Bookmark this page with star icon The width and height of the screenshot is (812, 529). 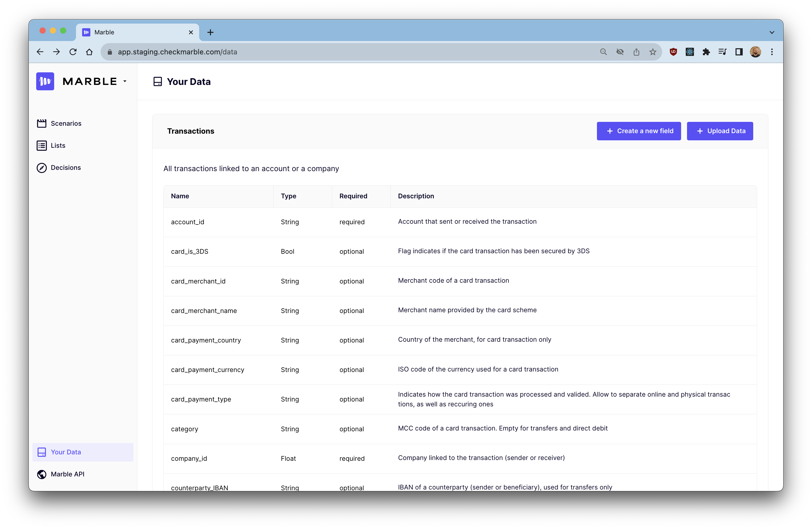click(652, 52)
